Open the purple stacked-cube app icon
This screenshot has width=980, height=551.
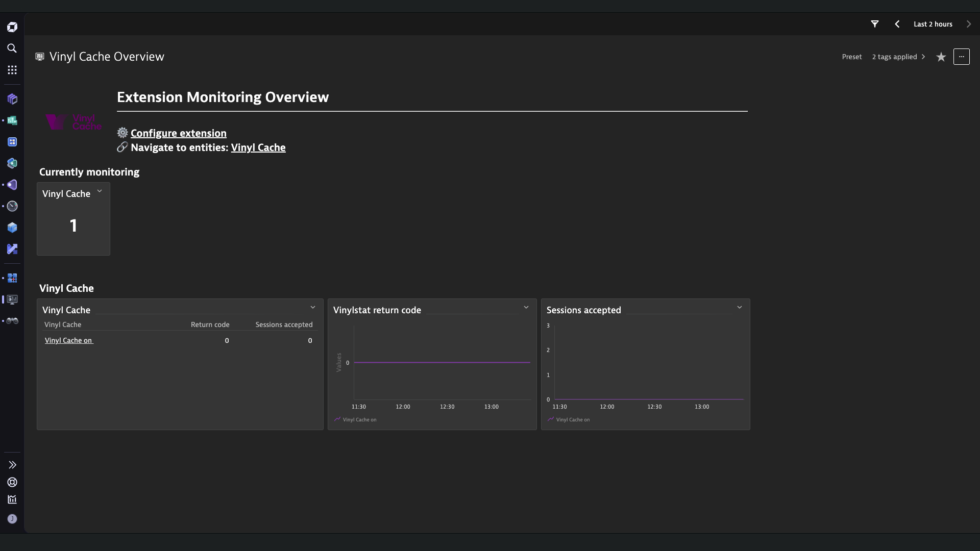(x=12, y=99)
